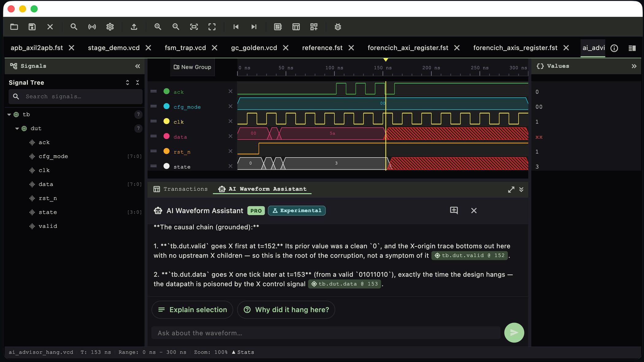Open a waveform file with the folder icon

pos(14,27)
